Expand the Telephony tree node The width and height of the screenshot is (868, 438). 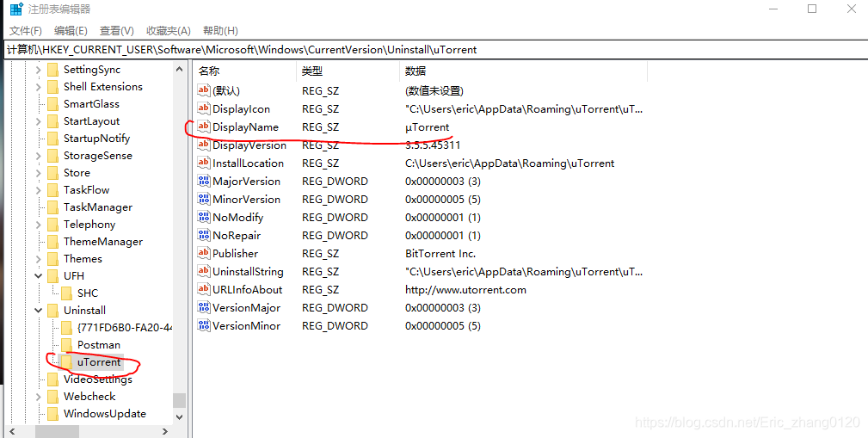38,225
